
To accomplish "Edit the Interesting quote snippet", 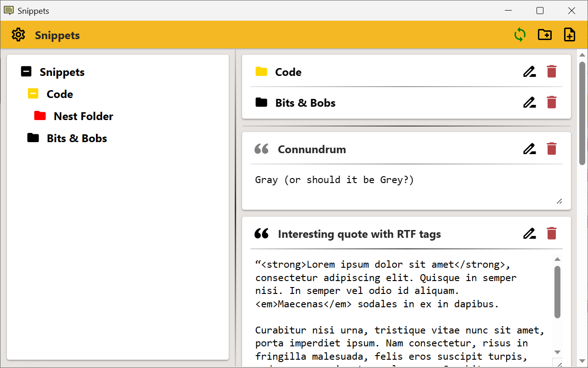I will tap(529, 234).
